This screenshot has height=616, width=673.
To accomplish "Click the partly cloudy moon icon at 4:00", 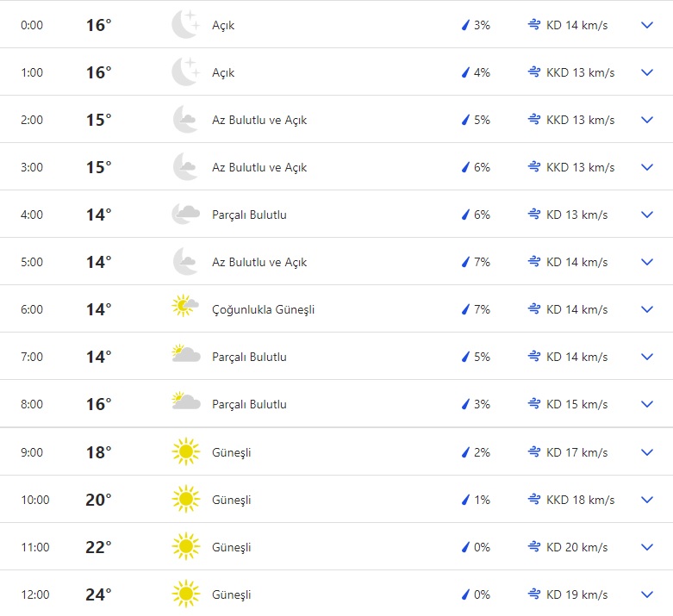I will (x=185, y=215).
